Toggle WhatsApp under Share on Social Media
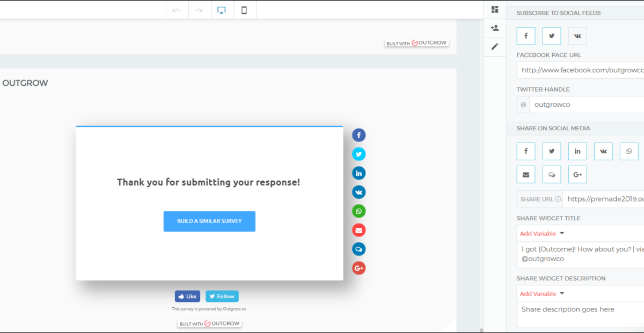 pyautogui.click(x=629, y=151)
